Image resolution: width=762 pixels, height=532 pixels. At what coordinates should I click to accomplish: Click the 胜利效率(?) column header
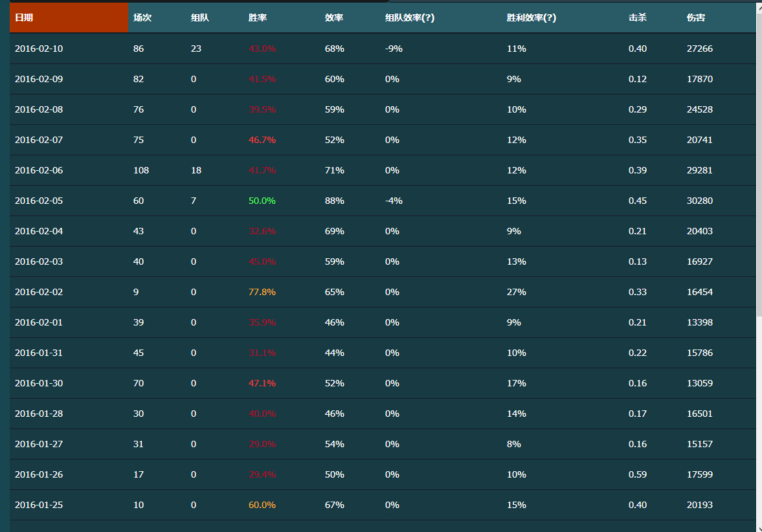532,18
